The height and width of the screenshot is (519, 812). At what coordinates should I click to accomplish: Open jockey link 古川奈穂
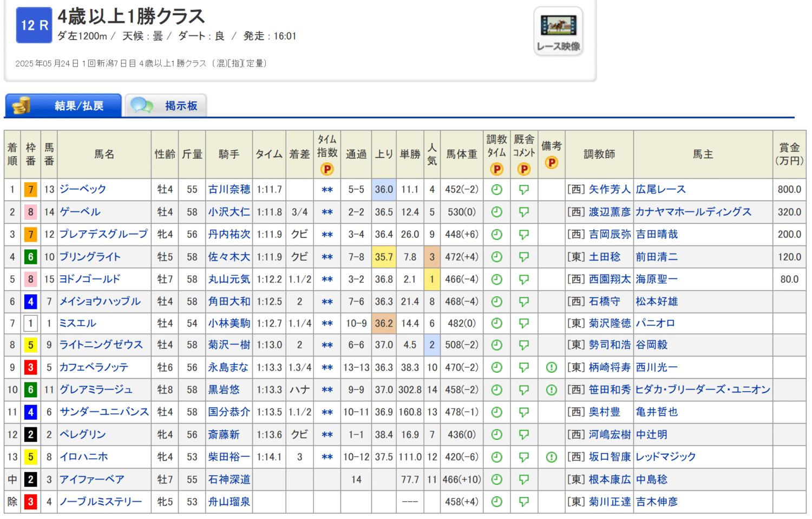click(229, 190)
